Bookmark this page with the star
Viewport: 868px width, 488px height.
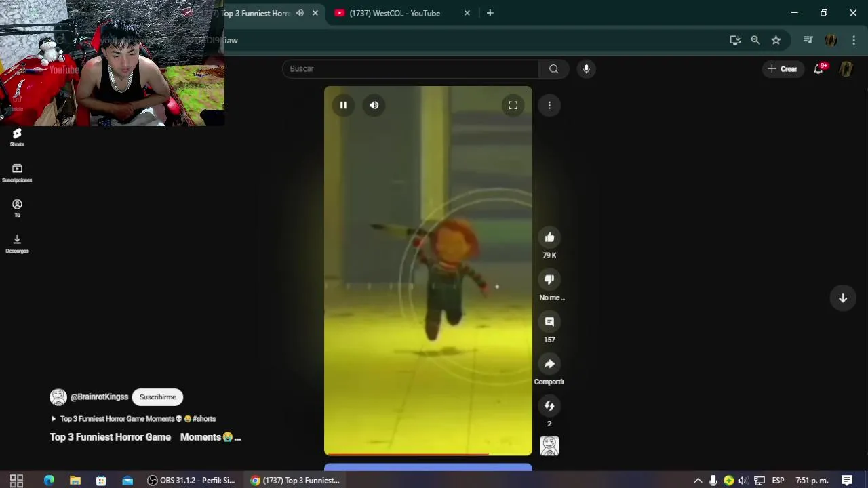[776, 40]
